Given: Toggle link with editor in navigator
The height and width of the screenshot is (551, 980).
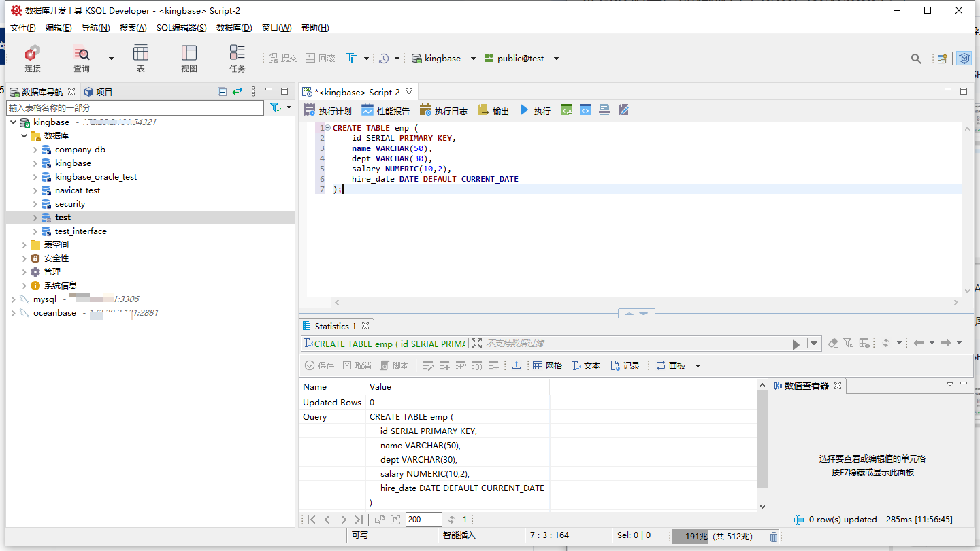Looking at the screenshot, I should click(x=238, y=91).
